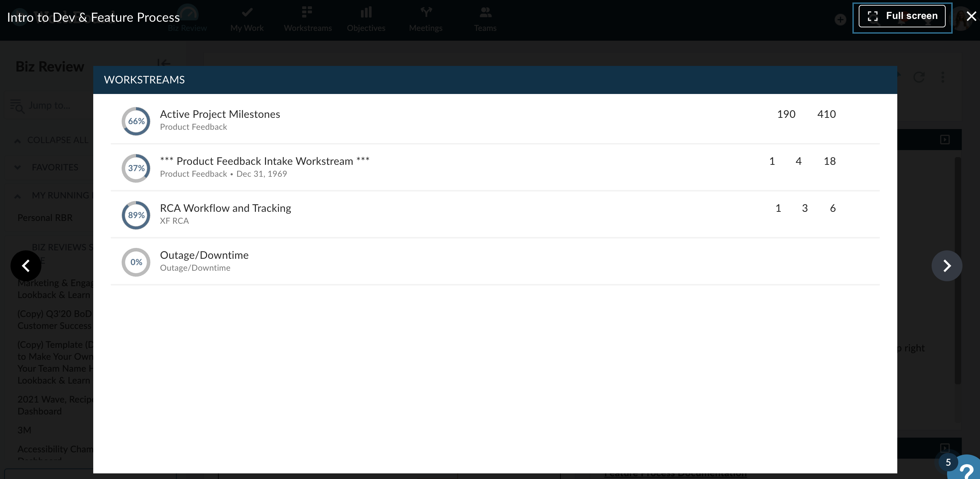Click the Dec 31, 1969 date text

(262, 174)
